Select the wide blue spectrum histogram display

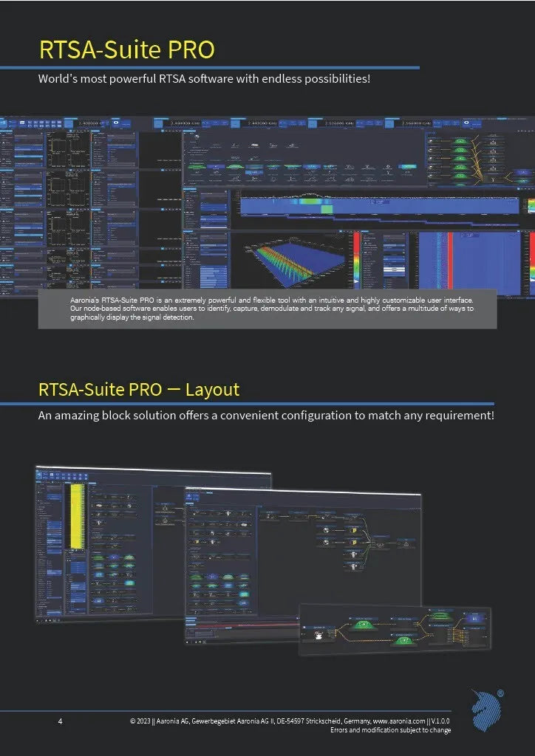coord(378,206)
